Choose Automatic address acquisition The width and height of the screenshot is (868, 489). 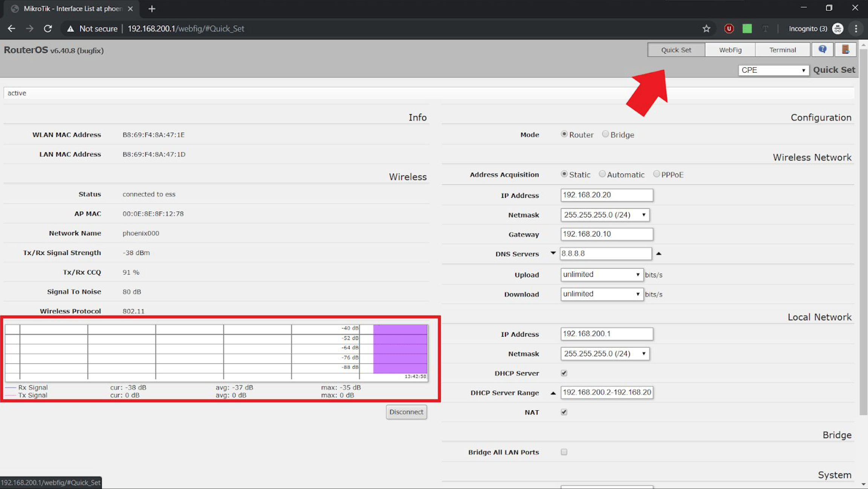(602, 174)
